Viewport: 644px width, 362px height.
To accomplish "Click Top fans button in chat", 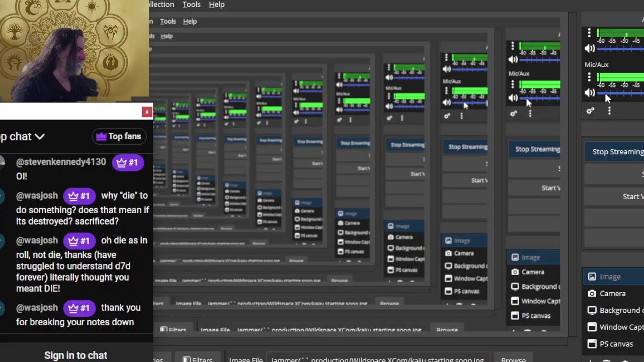I will point(119,136).
